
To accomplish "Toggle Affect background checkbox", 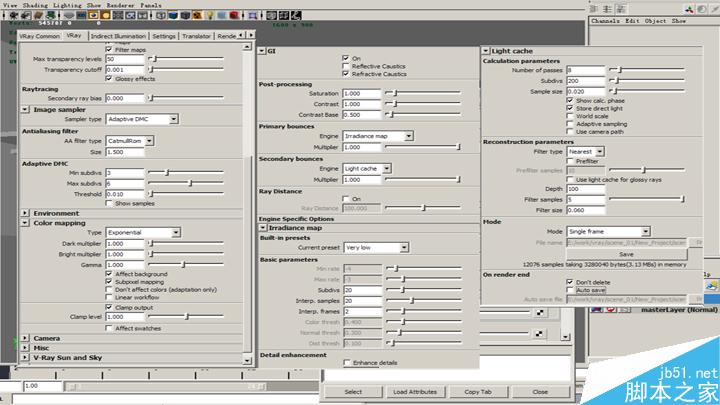I will click(x=109, y=274).
